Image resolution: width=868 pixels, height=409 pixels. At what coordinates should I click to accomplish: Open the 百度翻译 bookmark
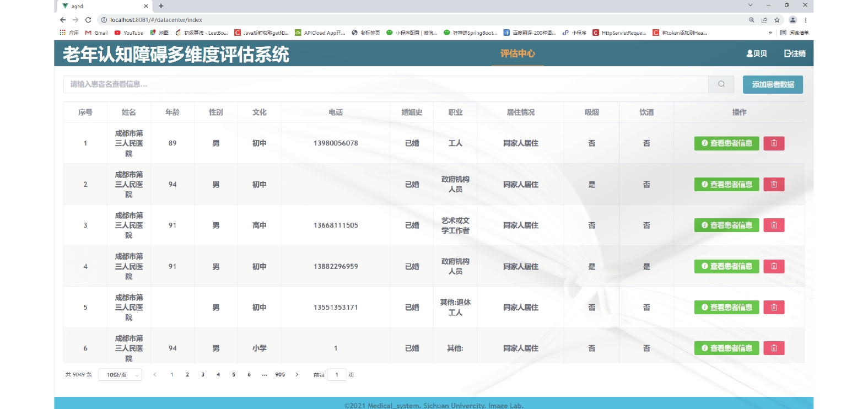click(529, 33)
